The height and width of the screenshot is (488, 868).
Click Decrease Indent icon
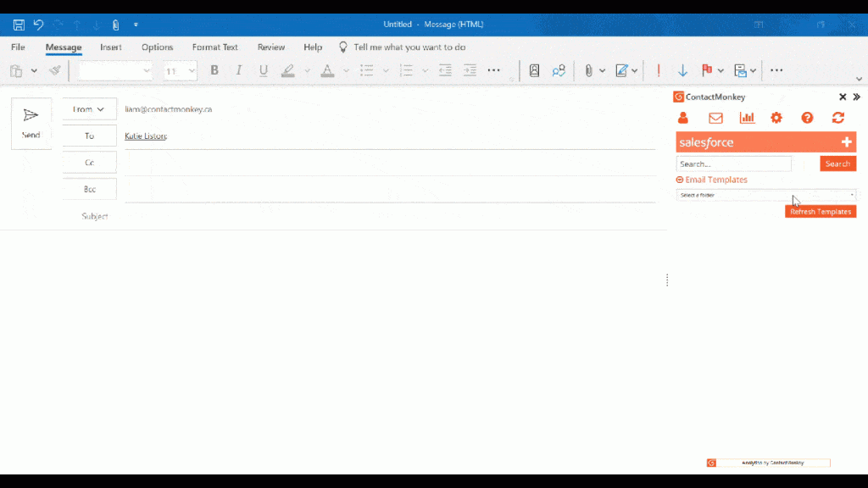tap(445, 70)
